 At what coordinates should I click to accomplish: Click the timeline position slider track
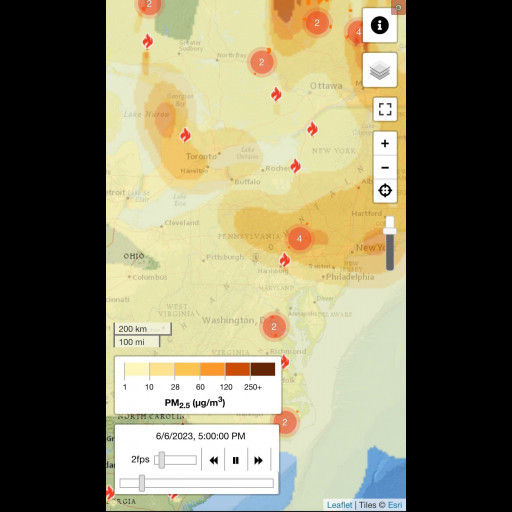point(197,483)
